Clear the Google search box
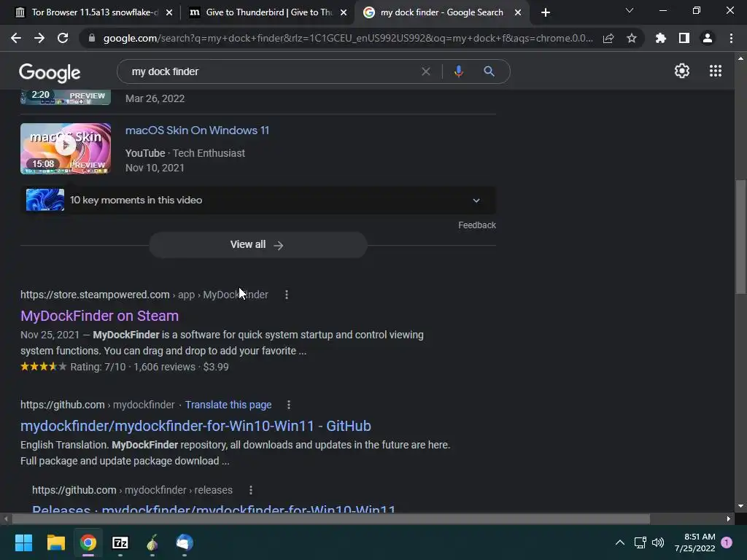The image size is (747, 560). point(426,71)
